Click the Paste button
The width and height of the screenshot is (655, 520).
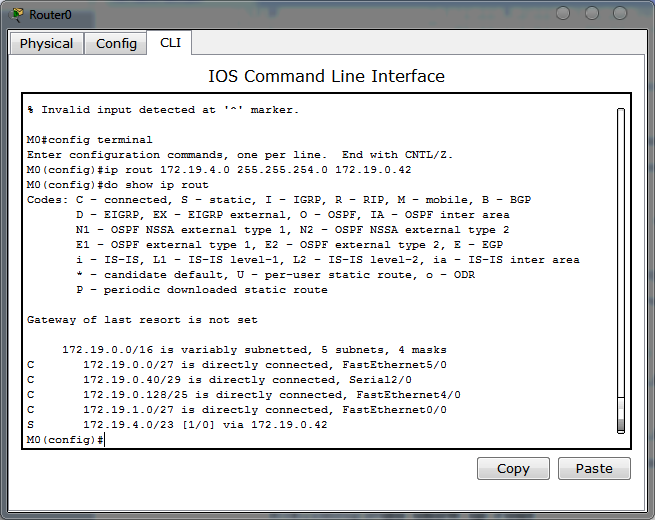[594, 468]
